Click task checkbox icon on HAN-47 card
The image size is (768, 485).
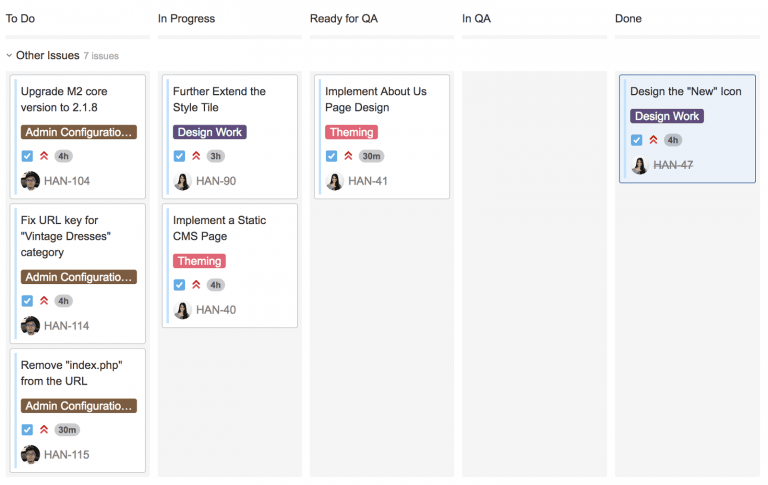636,140
